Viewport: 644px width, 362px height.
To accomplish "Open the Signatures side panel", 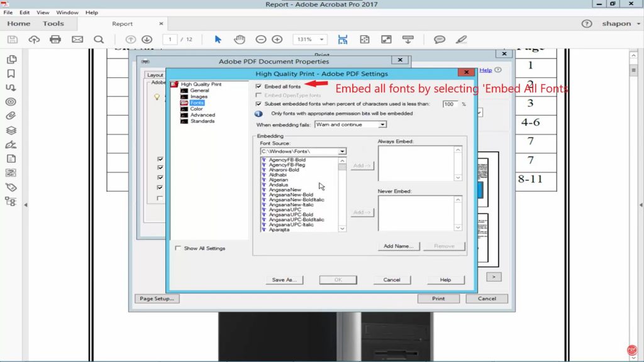I will coord(11,145).
